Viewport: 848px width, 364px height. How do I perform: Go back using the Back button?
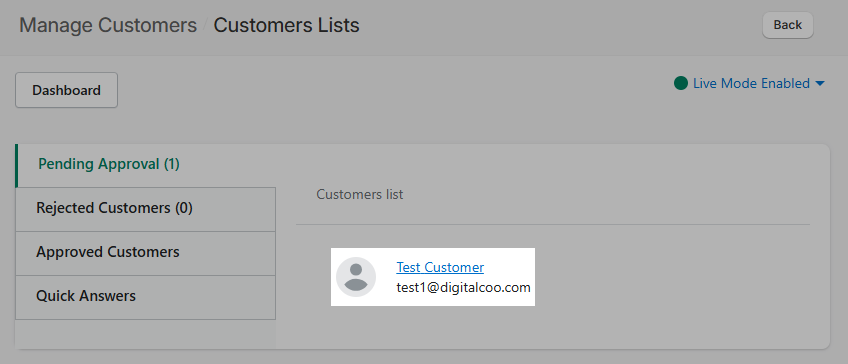pos(787,25)
